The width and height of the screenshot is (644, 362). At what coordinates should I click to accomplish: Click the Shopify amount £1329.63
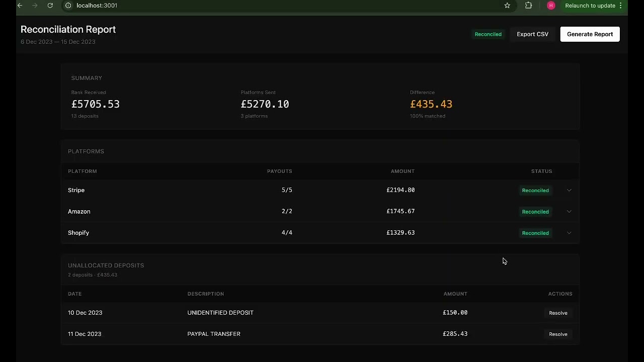coord(400,233)
